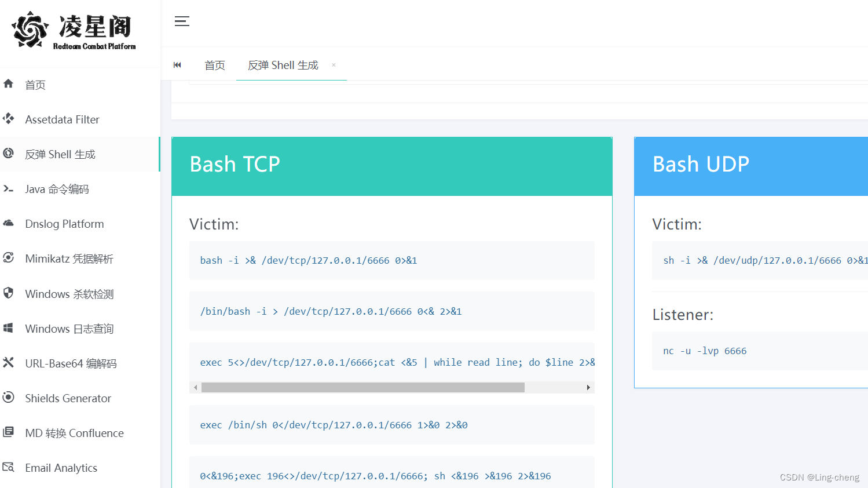
Task: Click the URL-Base64 编解码 tools icon
Action: pos(8,362)
